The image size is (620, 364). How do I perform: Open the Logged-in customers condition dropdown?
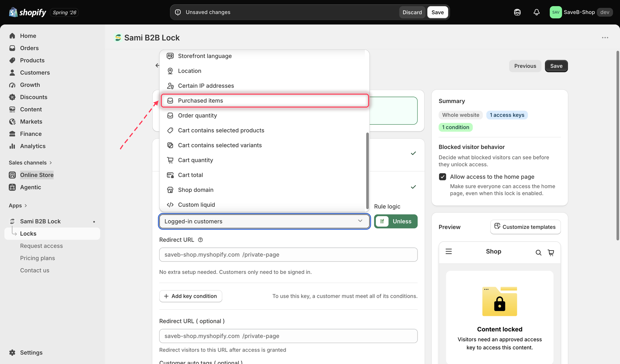(x=264, y=222)
